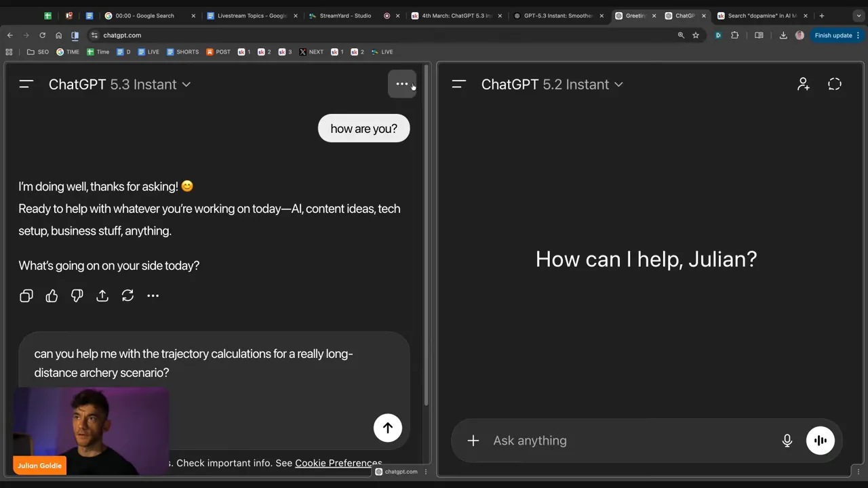Give a thumbs down to the response
The image size is (868, 488).
77,296
